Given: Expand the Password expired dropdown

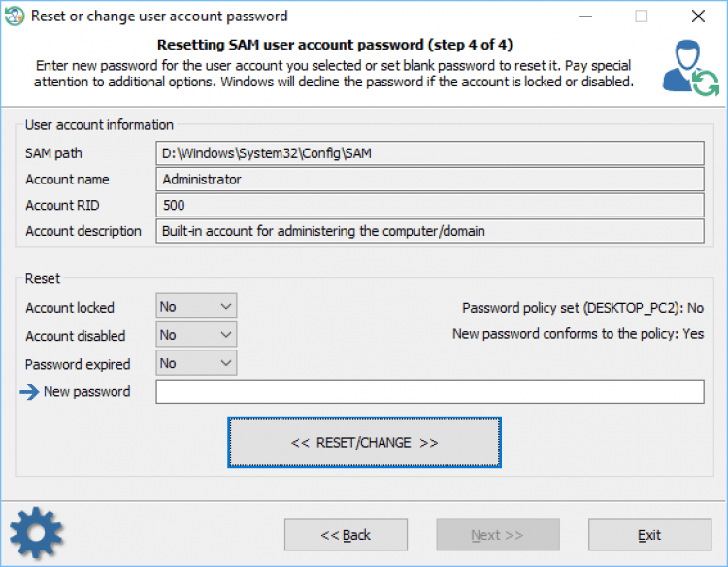Looking at the screenshot, I should [x=196, y=363].
